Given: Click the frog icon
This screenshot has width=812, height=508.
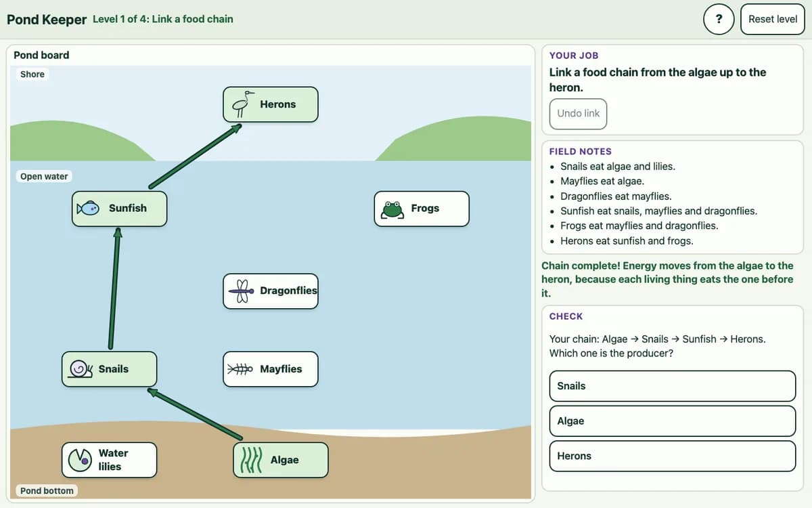Looking at the screenshot, I should pos(392,209).
